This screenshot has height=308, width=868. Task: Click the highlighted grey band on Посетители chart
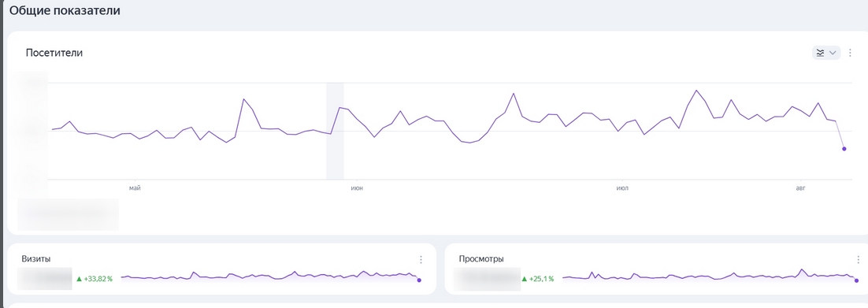pyautogui.click(x=335, y=132)
